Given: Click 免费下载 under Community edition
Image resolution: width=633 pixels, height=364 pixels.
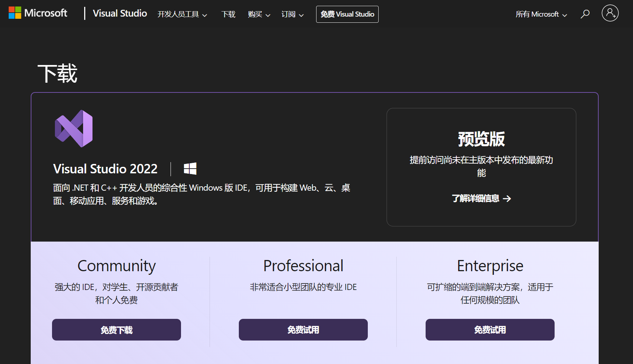Looking at the screenshot, I should (x=116, y=329).
